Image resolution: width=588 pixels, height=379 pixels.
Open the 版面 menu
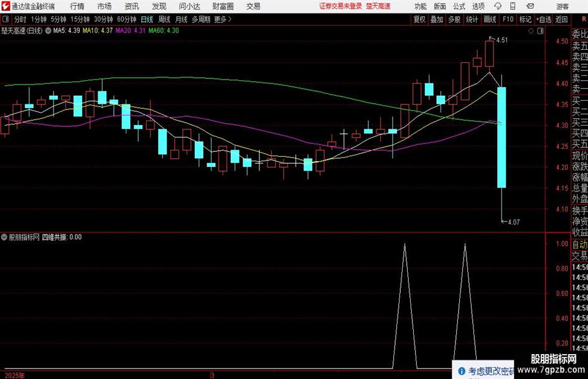[440, 6]
